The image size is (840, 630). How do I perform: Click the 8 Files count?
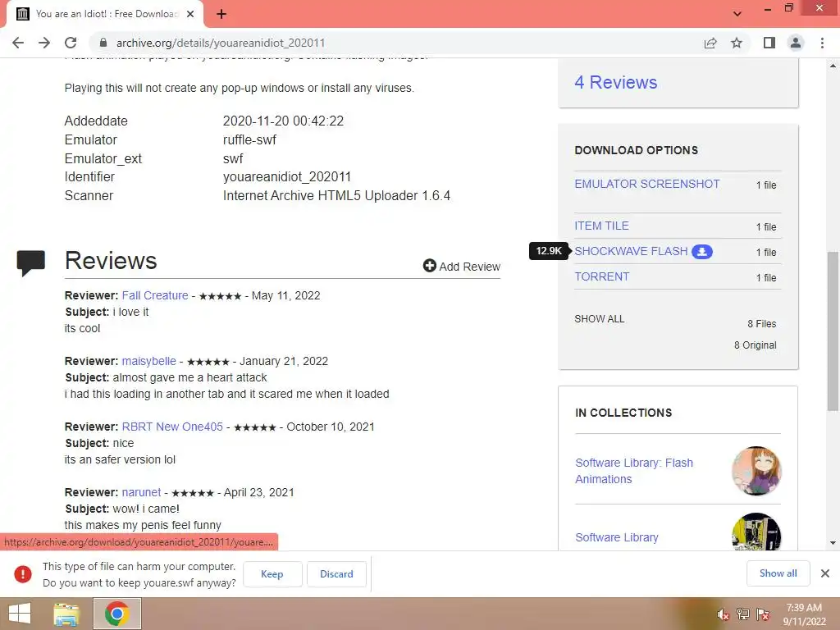point(762,323)
